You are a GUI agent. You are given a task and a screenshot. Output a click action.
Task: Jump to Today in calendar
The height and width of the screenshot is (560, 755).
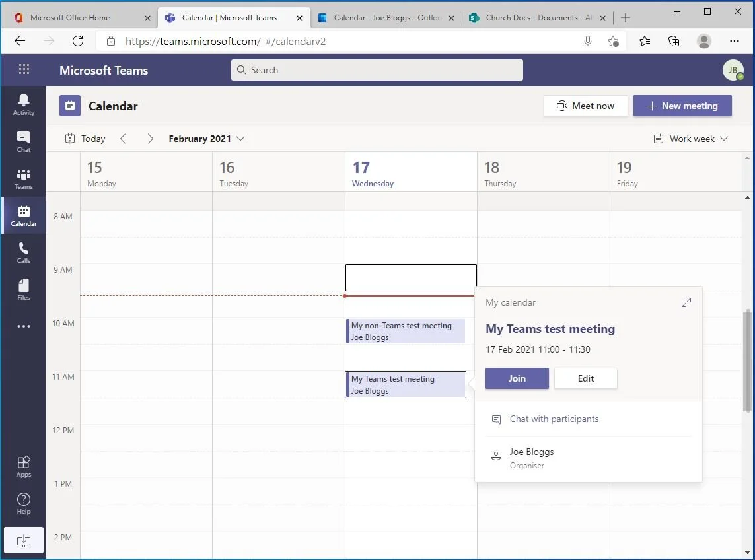click(x=85, y=139)
